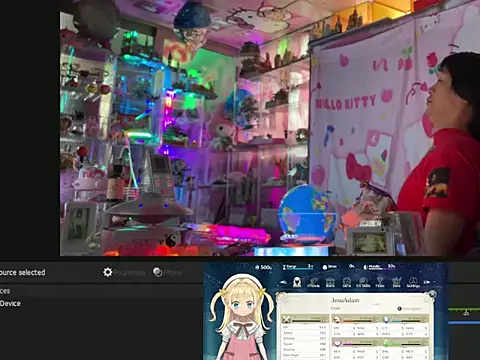Screen dimensions: 480x360
Task: Open the Save menu icon
Action: (x=396, y=282)
